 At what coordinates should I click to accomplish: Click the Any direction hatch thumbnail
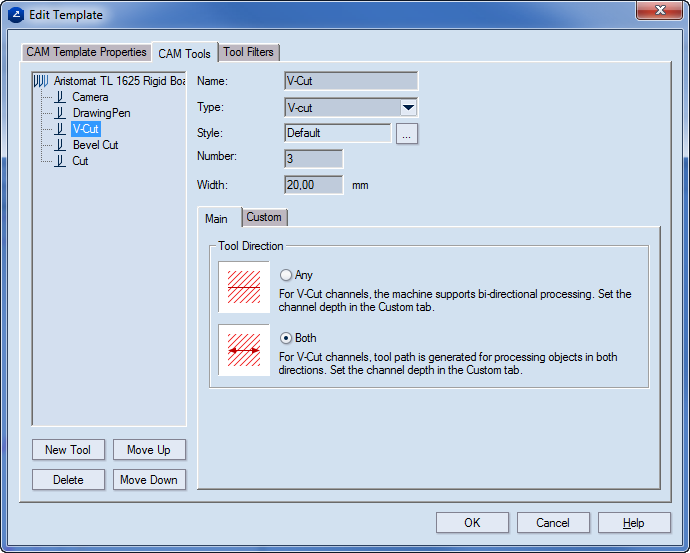pos(244,287)
